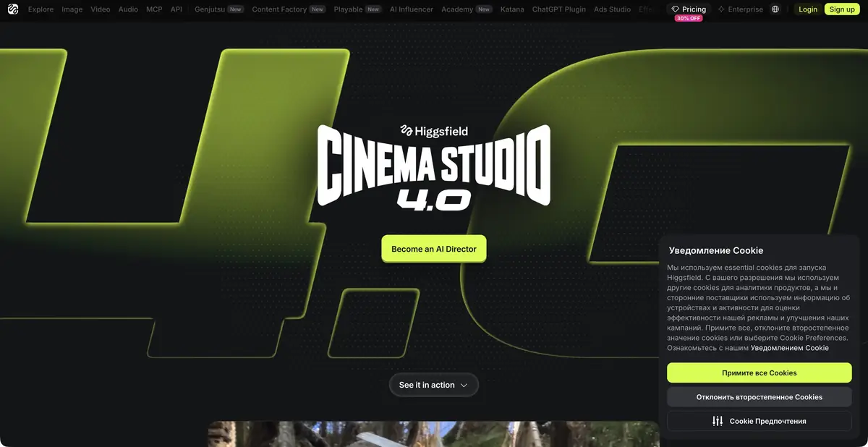The image size is (868, 447).
Task: Click Become an AI Director button
Action: point(434,249)
